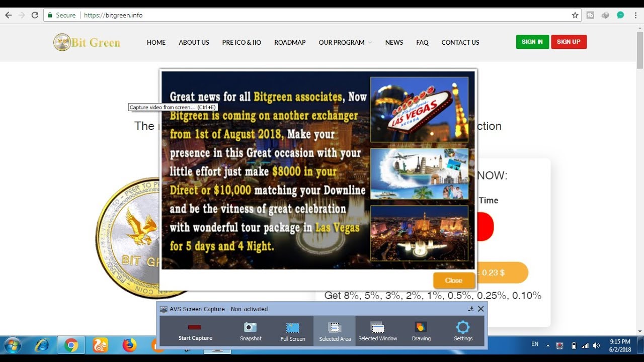
Task: Click the red SIGN UP button
Action: pos(569,42)
